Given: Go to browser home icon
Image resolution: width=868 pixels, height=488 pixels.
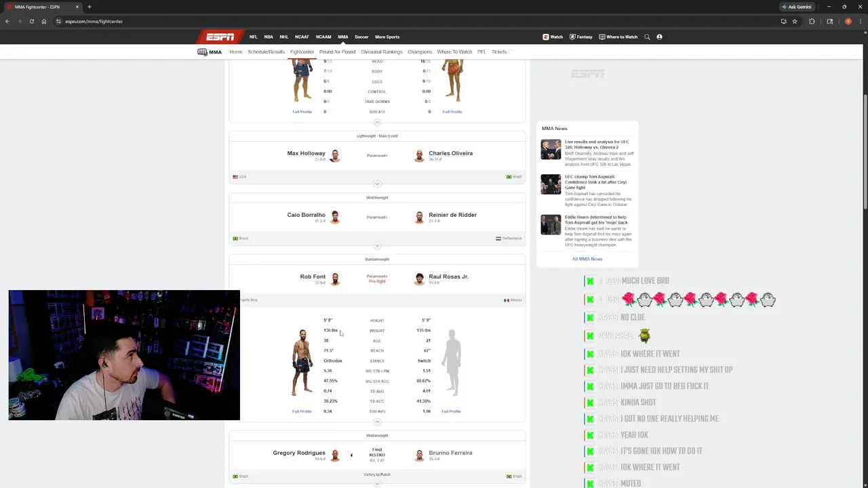Looking at the screenshot, I should (x=44, y=21).
